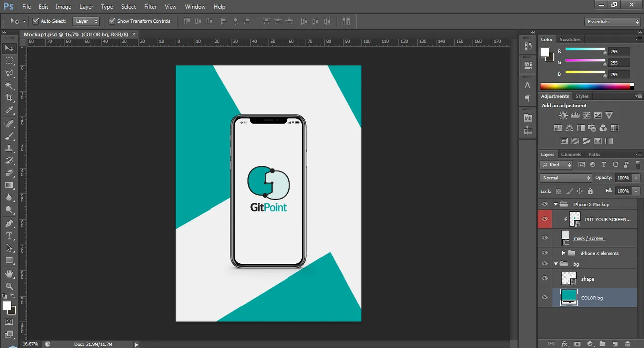
Task: Select the Gradient tool
Action: pos(9,185)
